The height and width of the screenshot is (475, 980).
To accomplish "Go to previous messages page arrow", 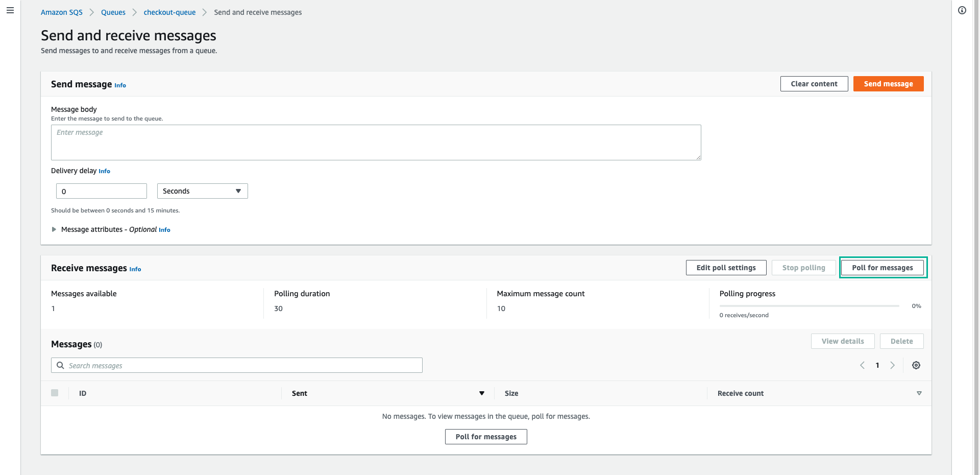I will click(x=863, y=365).
